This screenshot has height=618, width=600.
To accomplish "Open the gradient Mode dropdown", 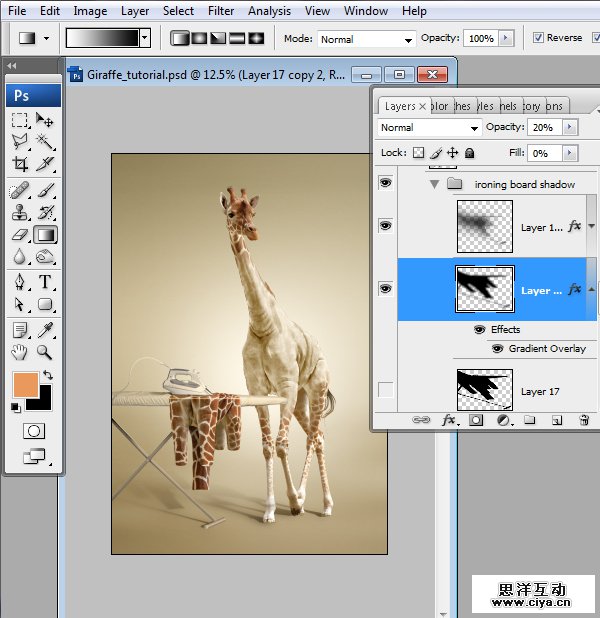I will click(366, 39).
